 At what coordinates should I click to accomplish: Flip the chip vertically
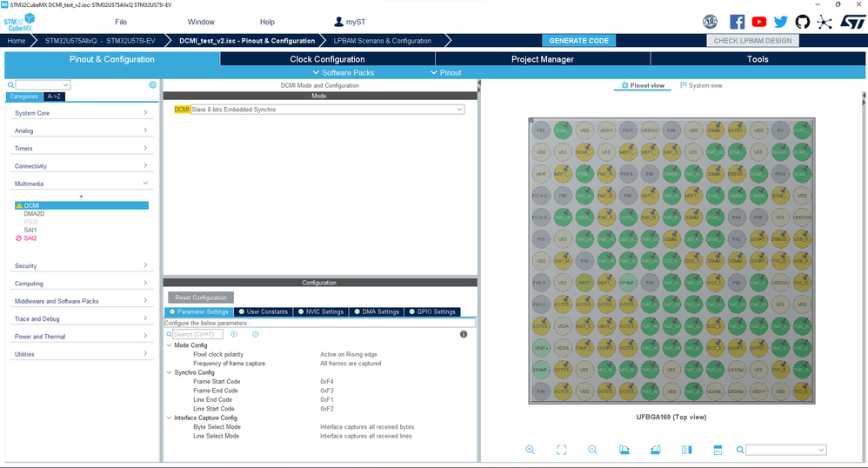(718, 450)
